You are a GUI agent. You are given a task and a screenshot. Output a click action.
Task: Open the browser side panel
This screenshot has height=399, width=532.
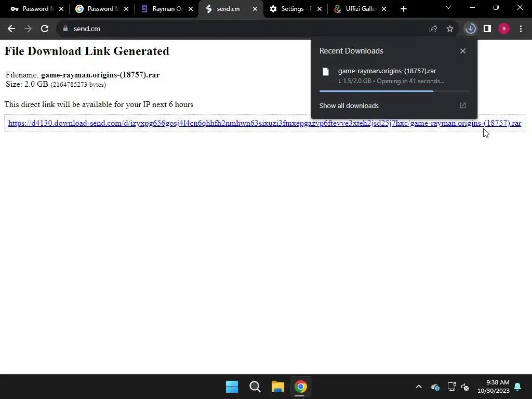click(x=487, y=29)
